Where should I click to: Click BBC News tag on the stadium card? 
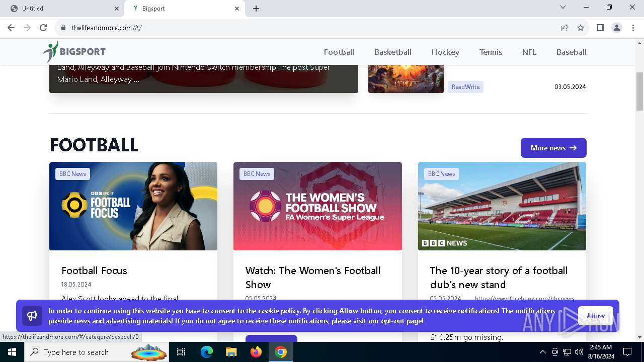click(441, 174)
